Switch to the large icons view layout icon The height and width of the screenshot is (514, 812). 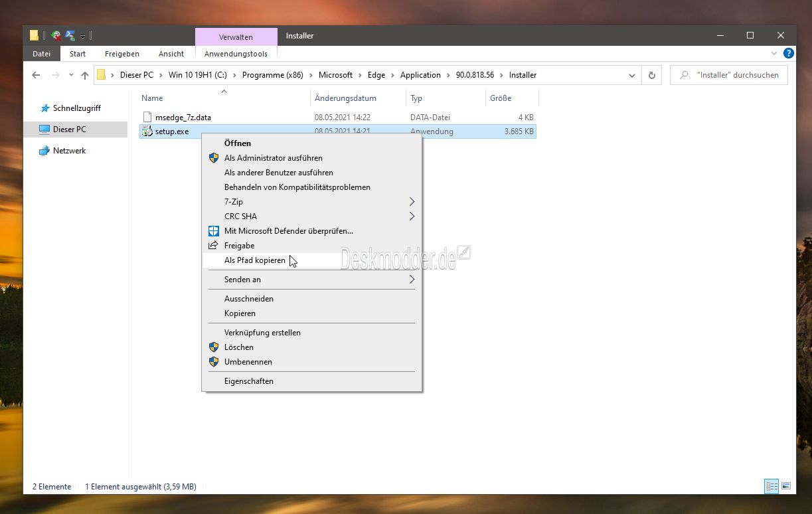(x=786, y=487)
